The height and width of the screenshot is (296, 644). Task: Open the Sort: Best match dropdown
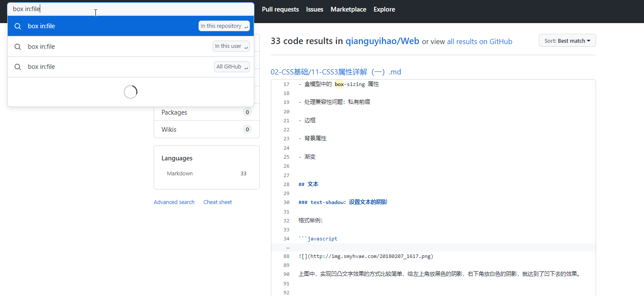coord(567,40)
